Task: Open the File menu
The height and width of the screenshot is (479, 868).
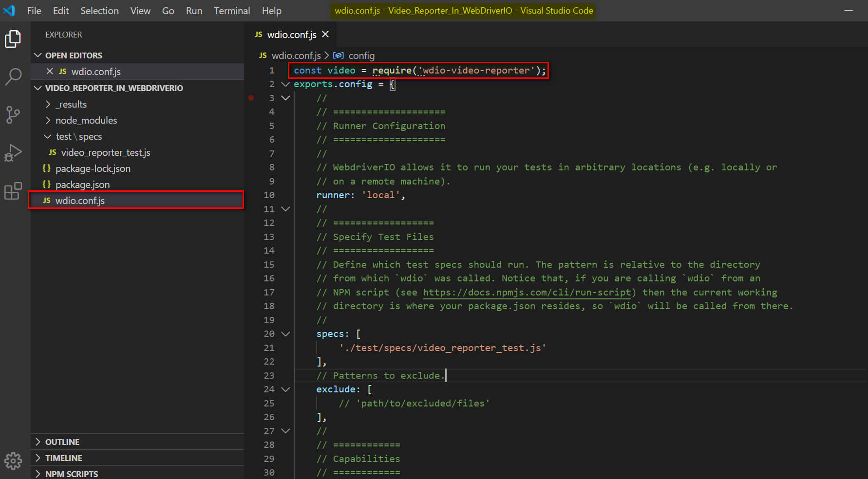Action: coord(34,10)
